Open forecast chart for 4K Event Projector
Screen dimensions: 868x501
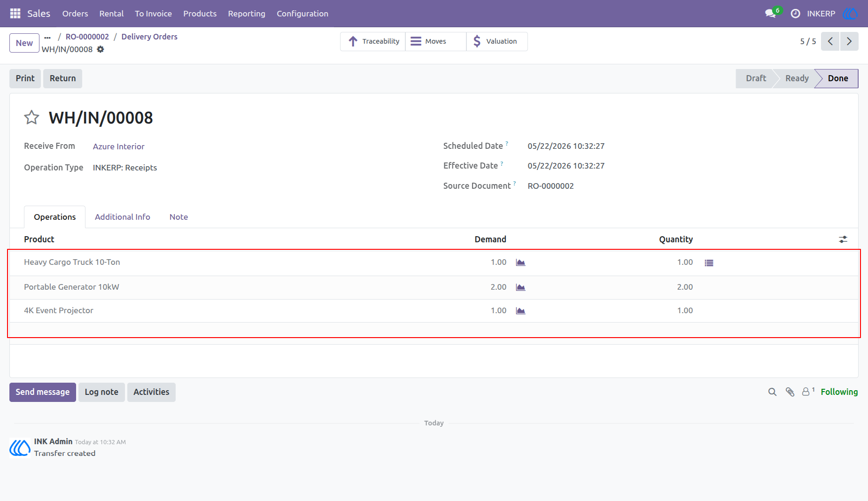[x=520, y=311]
